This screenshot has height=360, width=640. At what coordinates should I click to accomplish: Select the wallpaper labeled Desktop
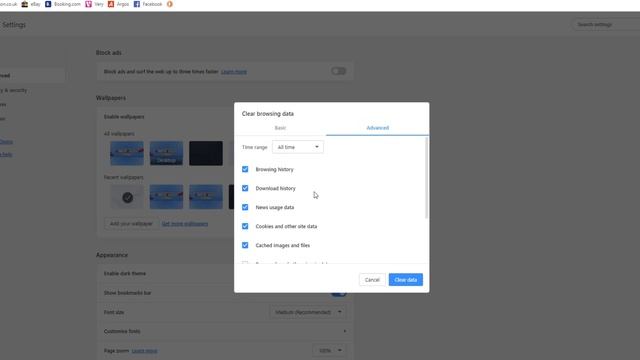click(166, 153)
